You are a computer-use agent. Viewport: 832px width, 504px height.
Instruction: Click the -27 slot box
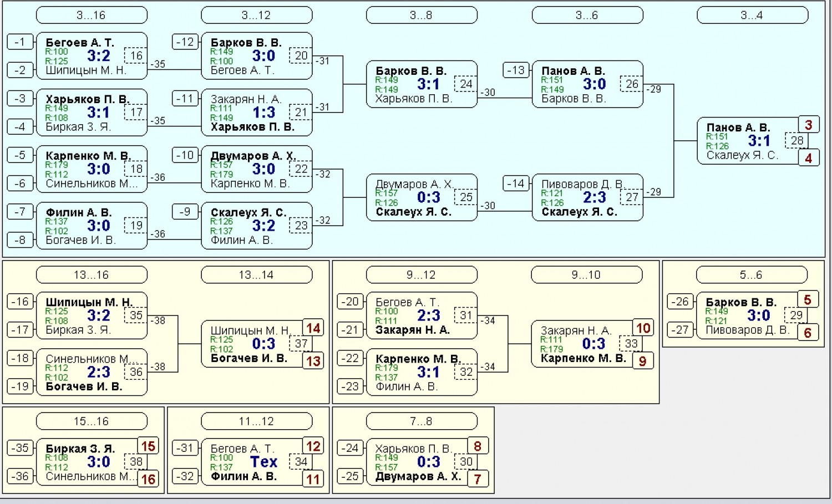click(x=680, y=330)
